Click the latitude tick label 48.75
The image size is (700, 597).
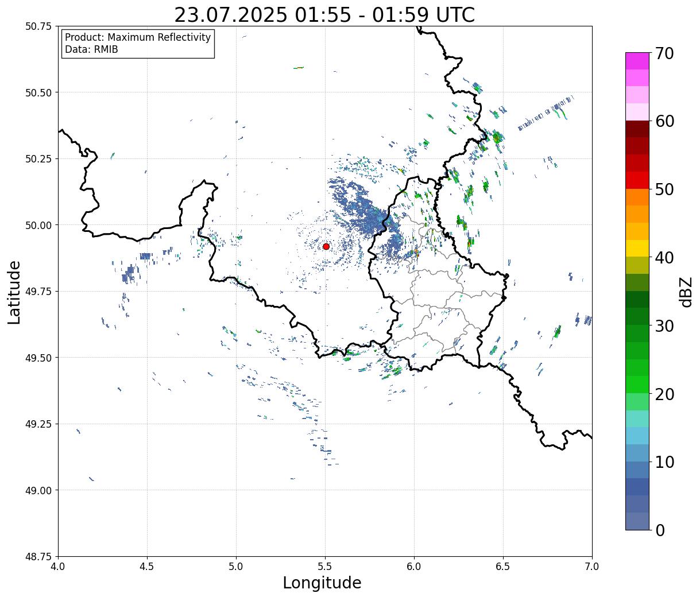tap(38, 557)
